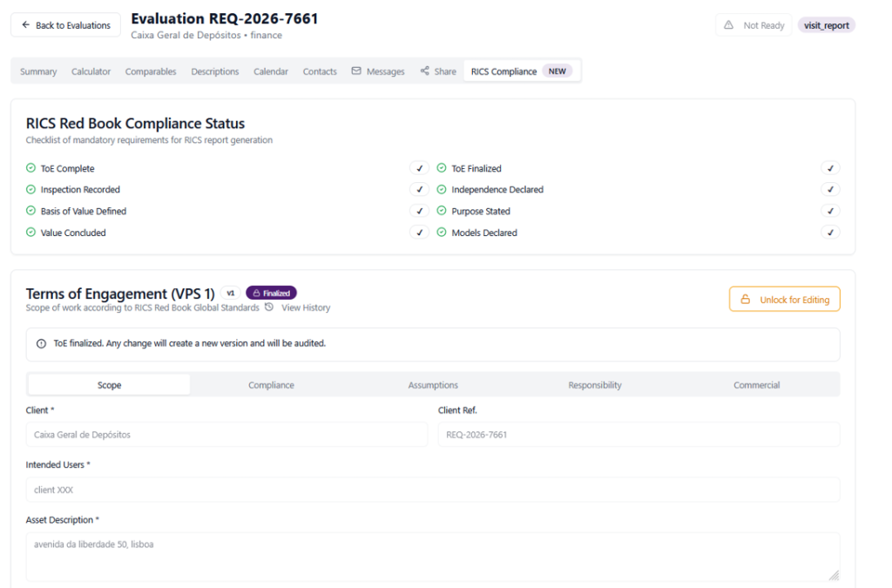
Task: Switch to the Comparables tab
Action: click(x=151, y=71)
